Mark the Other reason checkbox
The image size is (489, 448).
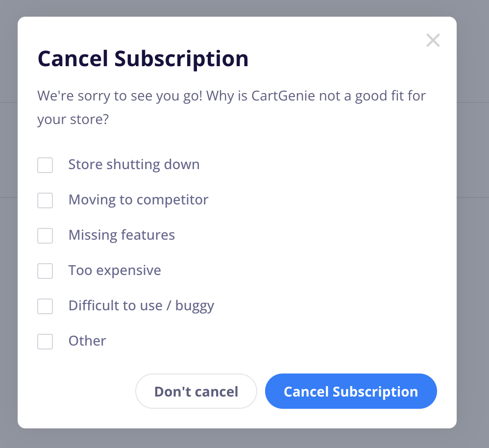45,341
